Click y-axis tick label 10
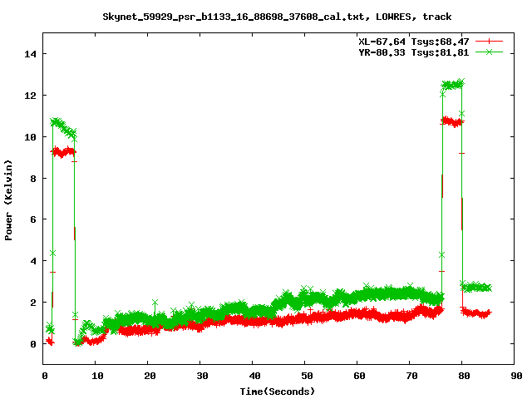This screenshot has width=532, height=399. (x=30, y=136)
